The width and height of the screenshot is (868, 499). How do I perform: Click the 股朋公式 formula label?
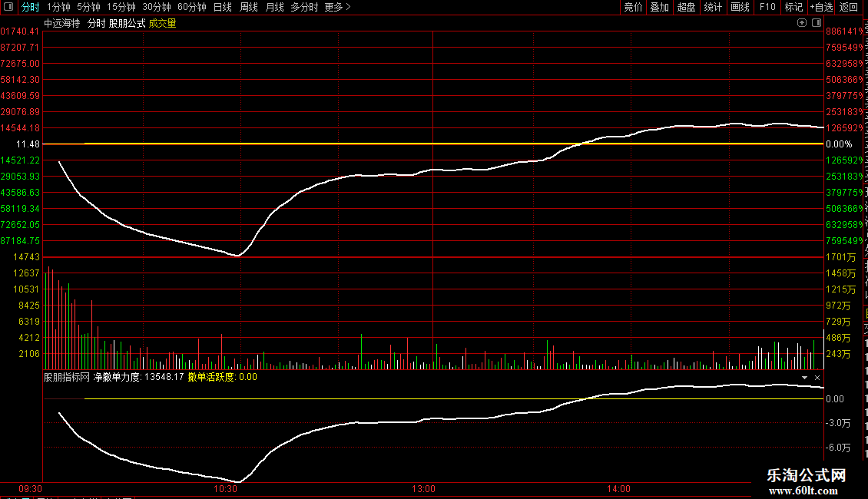[128, 23]
